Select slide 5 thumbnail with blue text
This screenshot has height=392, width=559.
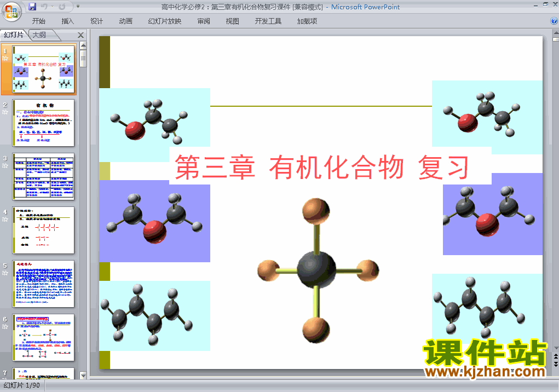tap(43, 284)
